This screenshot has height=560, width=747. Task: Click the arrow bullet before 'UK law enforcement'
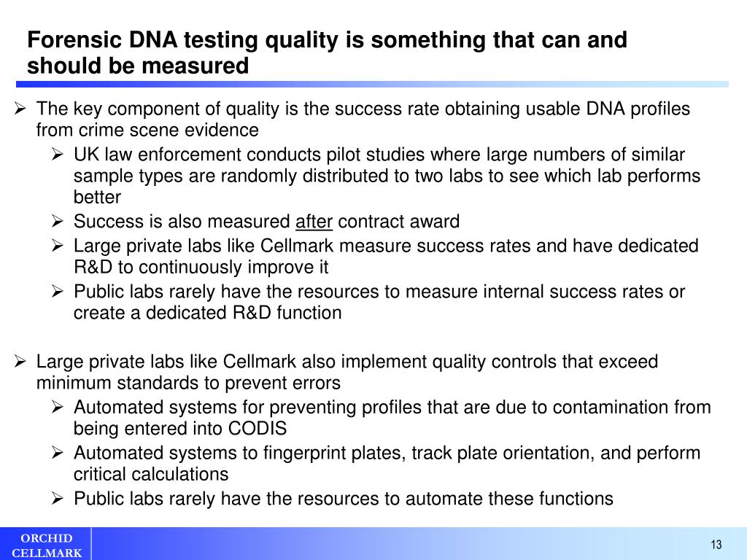[x=57, y=155]
